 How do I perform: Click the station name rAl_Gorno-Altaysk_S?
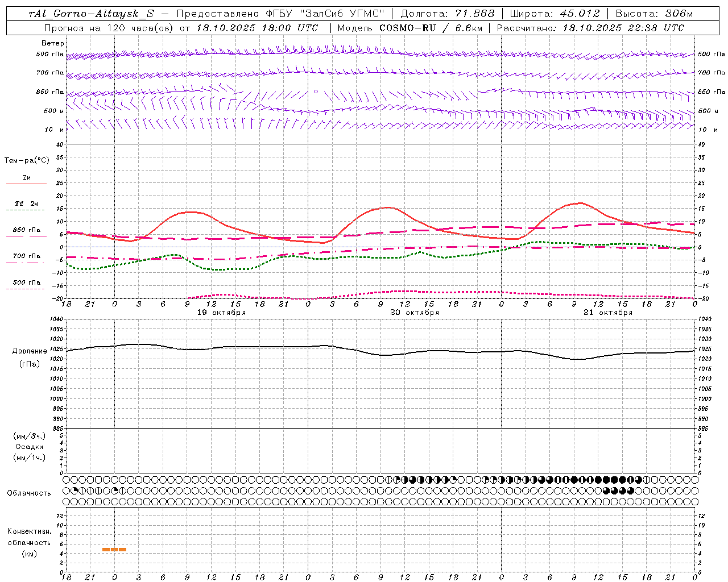(91, 14)
